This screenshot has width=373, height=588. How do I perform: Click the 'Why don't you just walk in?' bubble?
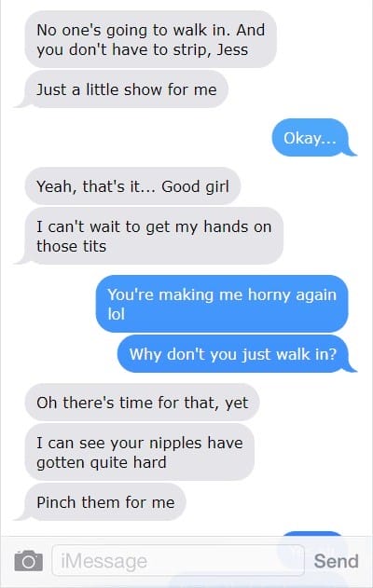(235, 354)
